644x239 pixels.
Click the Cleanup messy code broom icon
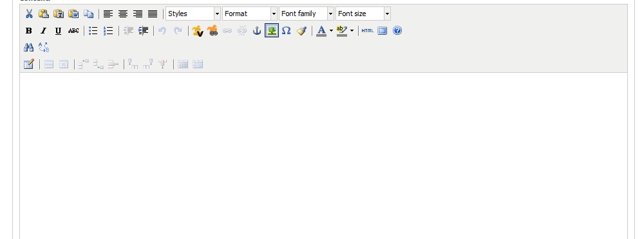(x=301, y=30)
